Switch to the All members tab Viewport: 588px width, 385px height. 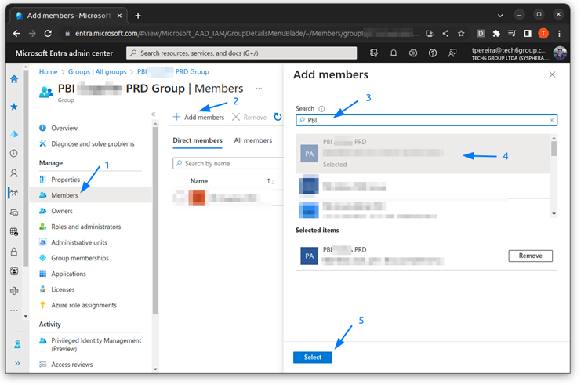tap(252, 140)
